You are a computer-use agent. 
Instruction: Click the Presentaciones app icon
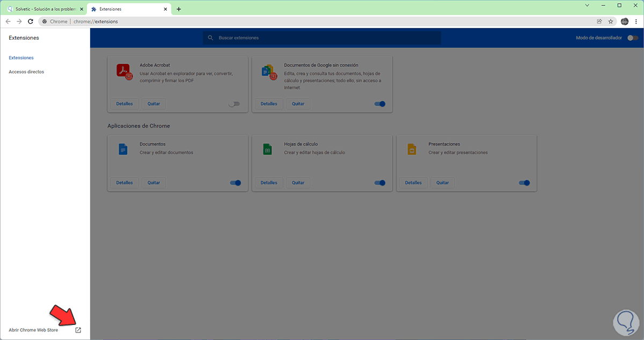point(412,149)
